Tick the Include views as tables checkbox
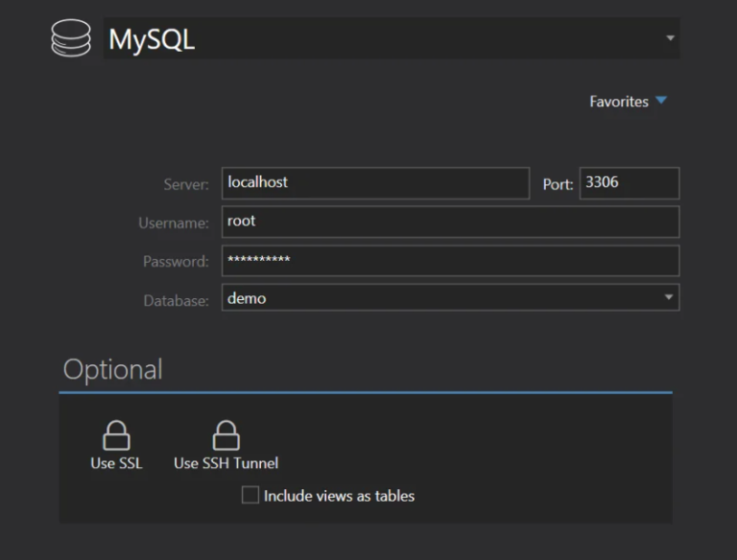Screen dimensions: 737x560 pos(250,495)
